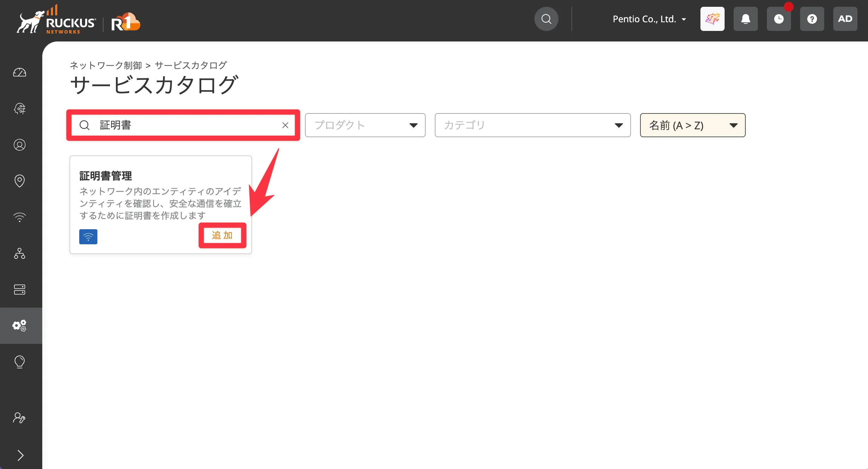Open the AD user profile menu
This screenshot has height=469, width=868.
845,19
